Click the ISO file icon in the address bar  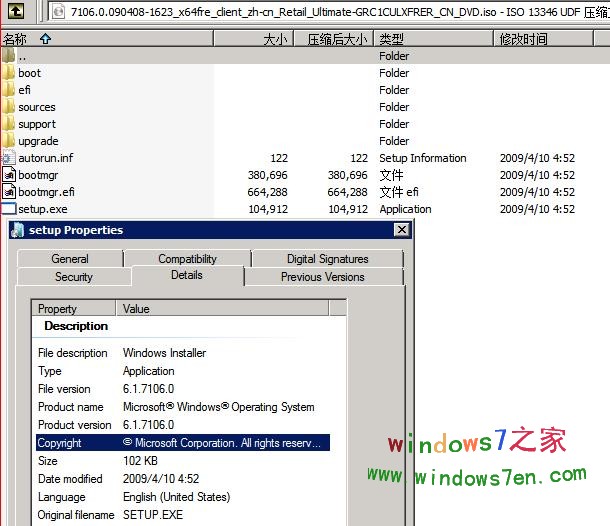(x=58, y=12)
